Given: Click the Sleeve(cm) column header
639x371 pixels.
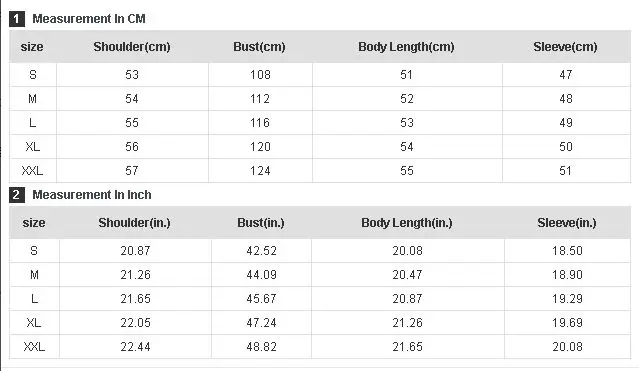Looking at the screenshot, I should 565,47.
